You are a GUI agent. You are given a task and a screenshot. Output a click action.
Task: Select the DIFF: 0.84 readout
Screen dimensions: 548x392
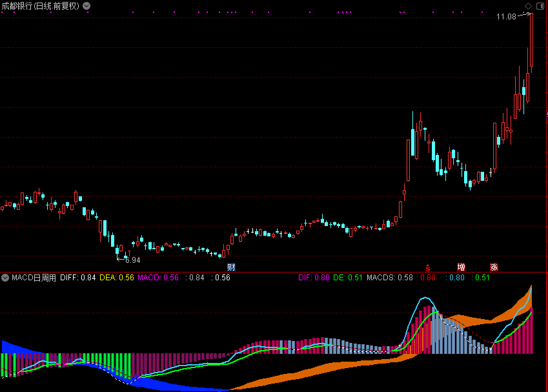click(77, 278)
